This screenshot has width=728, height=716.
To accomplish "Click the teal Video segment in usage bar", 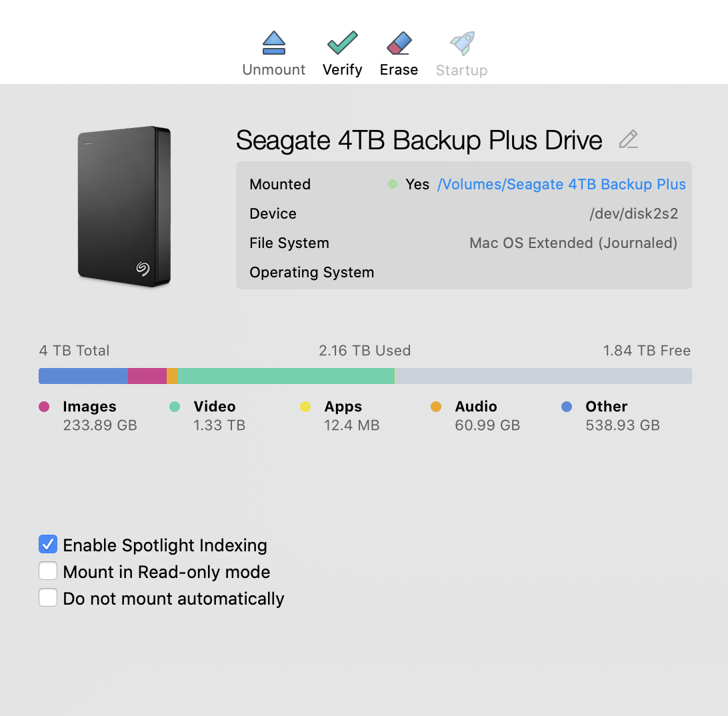I will click(x=285, y=376).
